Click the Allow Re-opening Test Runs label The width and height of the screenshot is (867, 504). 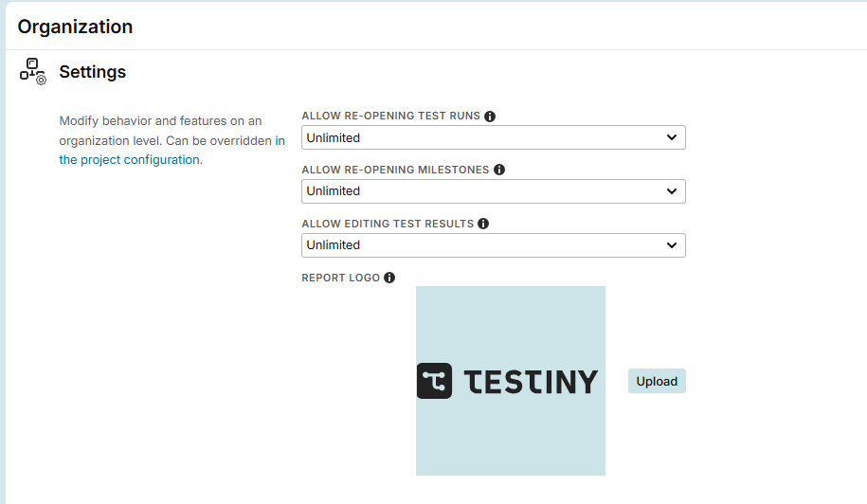[390, 117]
